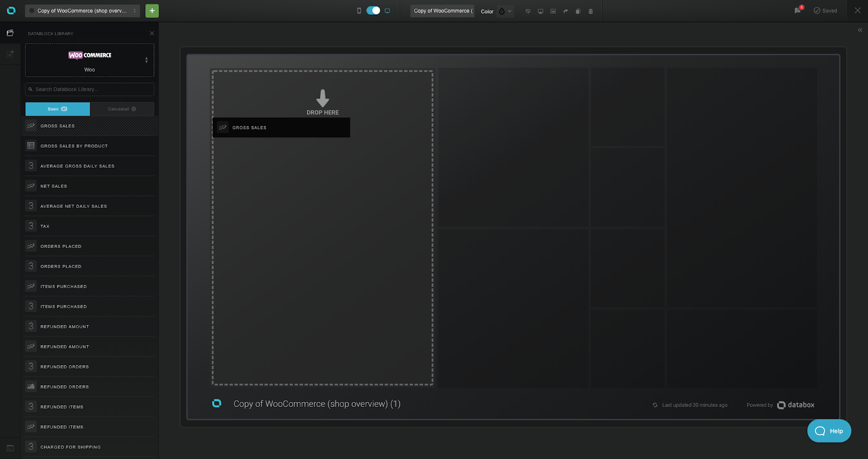Select ORDERS PLACED line chart datablock
The height and width of the screenshot is (459, 868).
pyautogui.click(x=90, y=246)
